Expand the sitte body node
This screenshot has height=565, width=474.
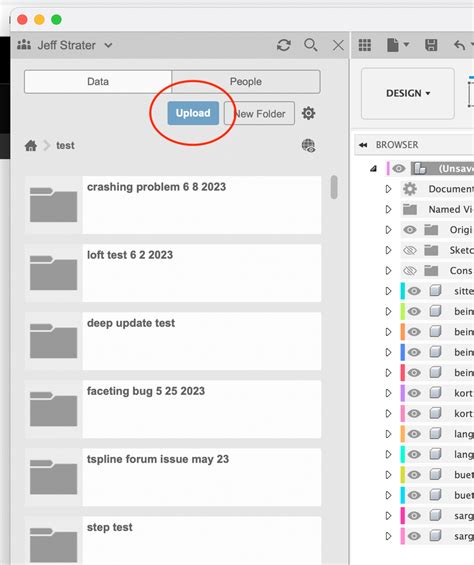click(x=388, y=291)
